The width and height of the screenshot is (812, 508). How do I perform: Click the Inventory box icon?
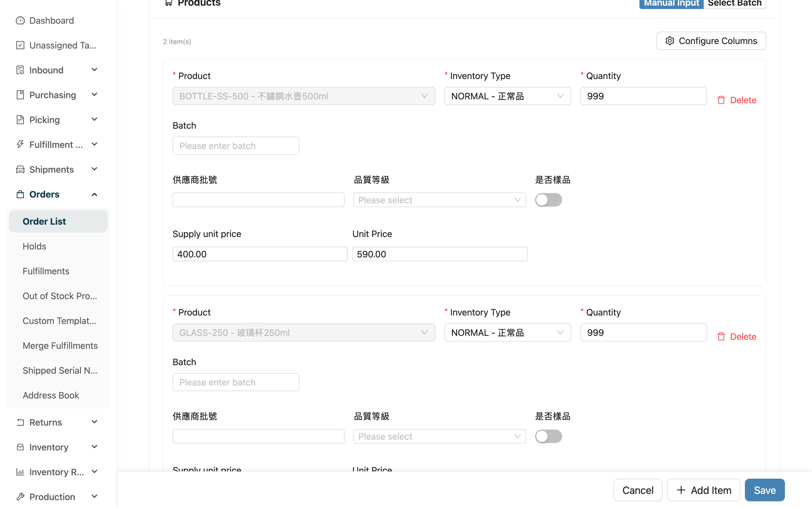coord(20,447)
